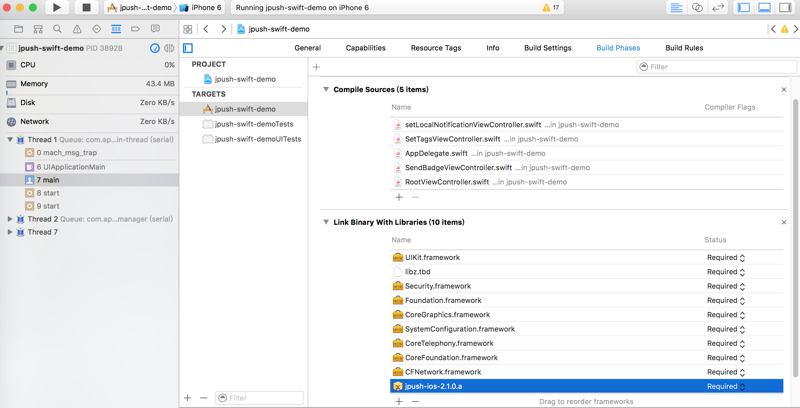Select AppDelegate.swift in Compile Sources
Screen dimensions: 800x408
(587, 153)
